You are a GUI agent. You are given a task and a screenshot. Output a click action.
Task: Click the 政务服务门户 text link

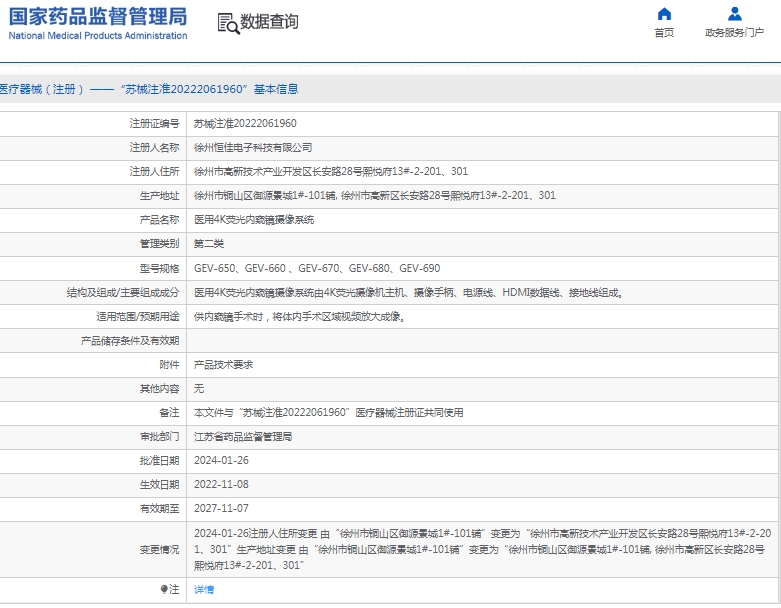(x=734, y=32)
